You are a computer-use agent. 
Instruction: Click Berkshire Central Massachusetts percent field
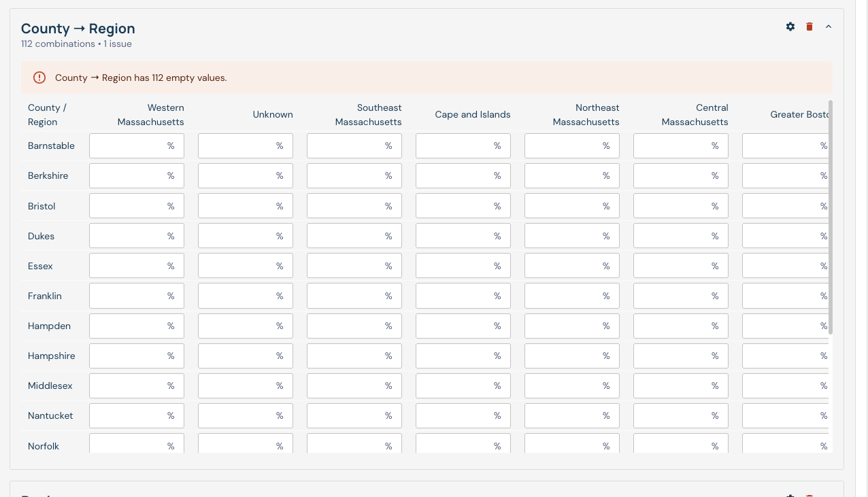(x=681, y=175)
